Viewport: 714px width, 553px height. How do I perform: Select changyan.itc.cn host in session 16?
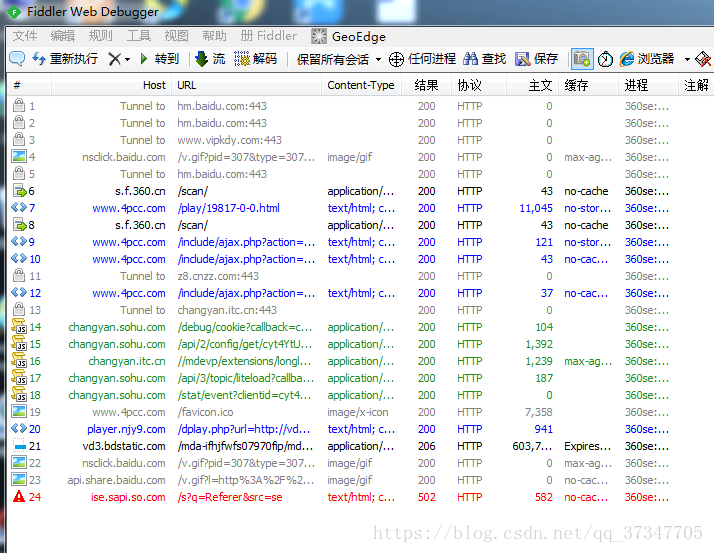click(x=127, y=361)
